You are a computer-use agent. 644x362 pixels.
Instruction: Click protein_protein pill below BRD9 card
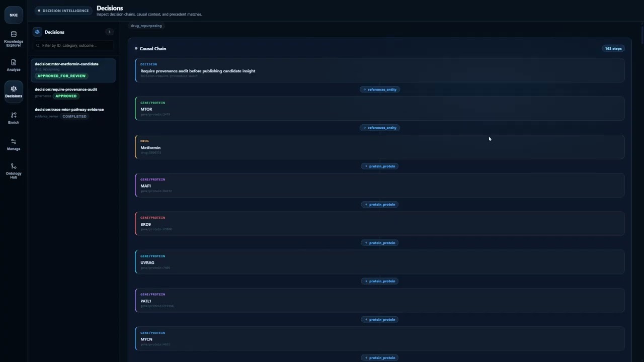coord(380,243)
